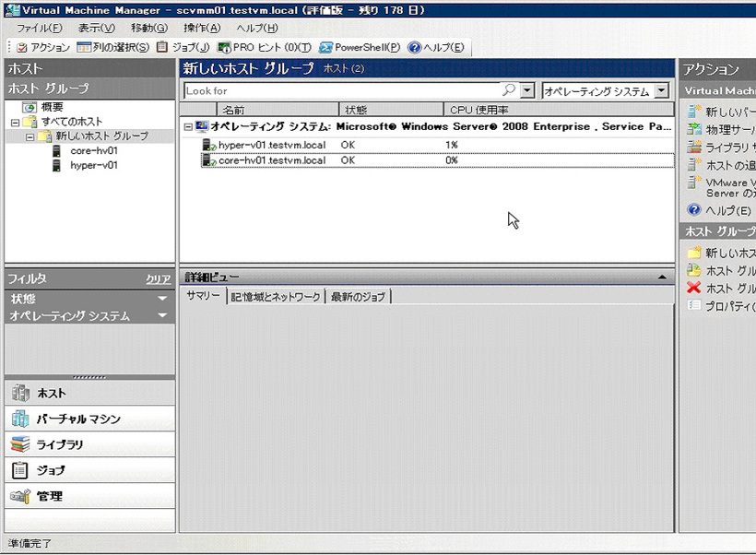Click the ヘルプ question mark toolbar icon
This screenshot has height=555, width=756.
click(414, 47)
